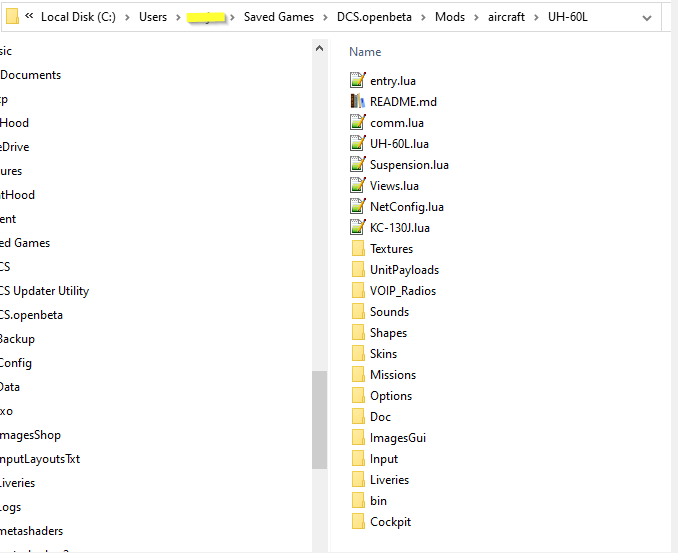
Task: Select Liveries in navigation pane
Action: tap(17, 483)
